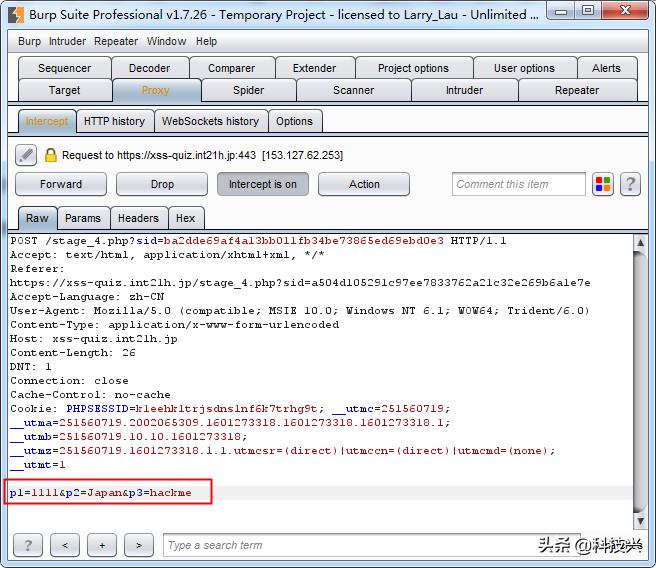The width and height of the screenshot is (656, 568).
Task: Click the search help question mark button
Action: point(28,545)
